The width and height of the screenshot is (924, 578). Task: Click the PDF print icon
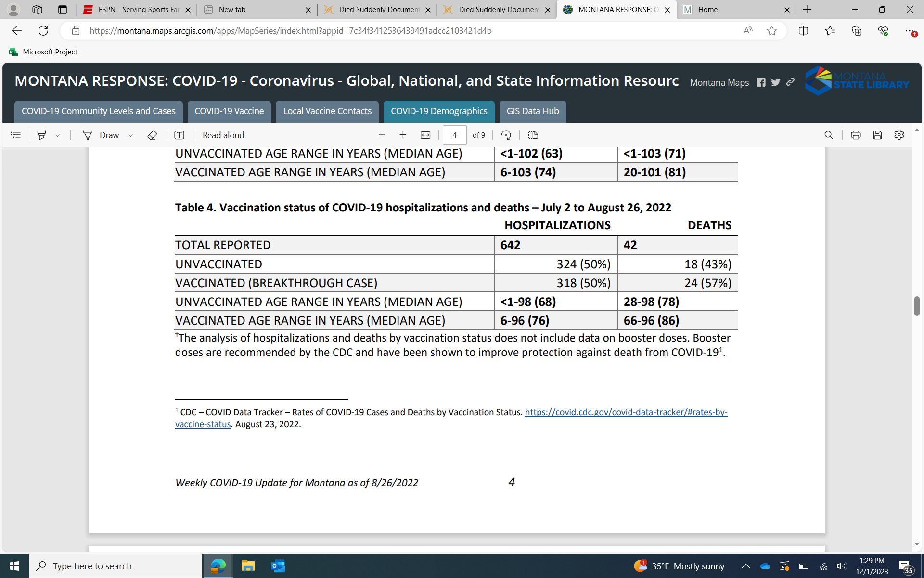(x=856, y=135)
